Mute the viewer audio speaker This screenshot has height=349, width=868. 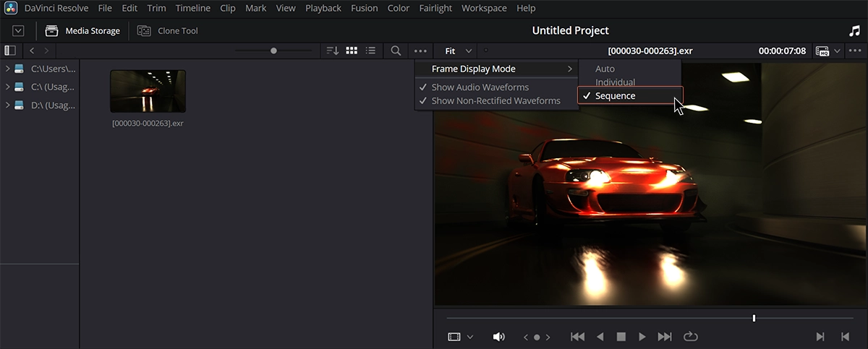coord(498,337)
